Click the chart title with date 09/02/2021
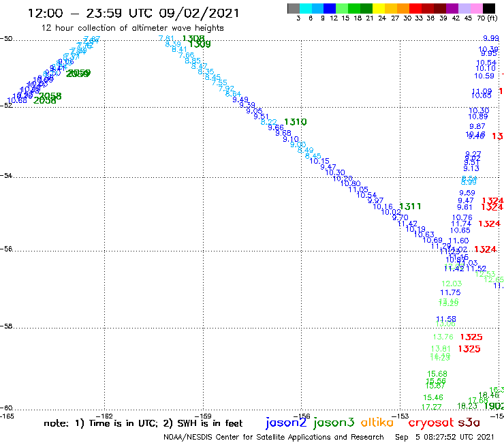 pos(133,13)
